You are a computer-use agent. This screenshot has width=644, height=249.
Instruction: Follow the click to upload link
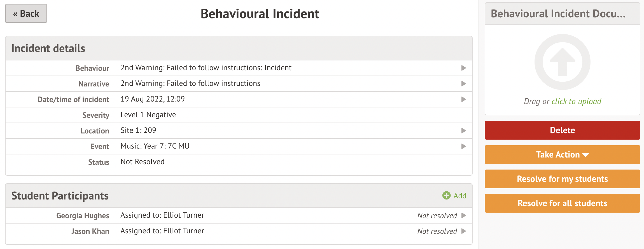[x=576, y=101]
